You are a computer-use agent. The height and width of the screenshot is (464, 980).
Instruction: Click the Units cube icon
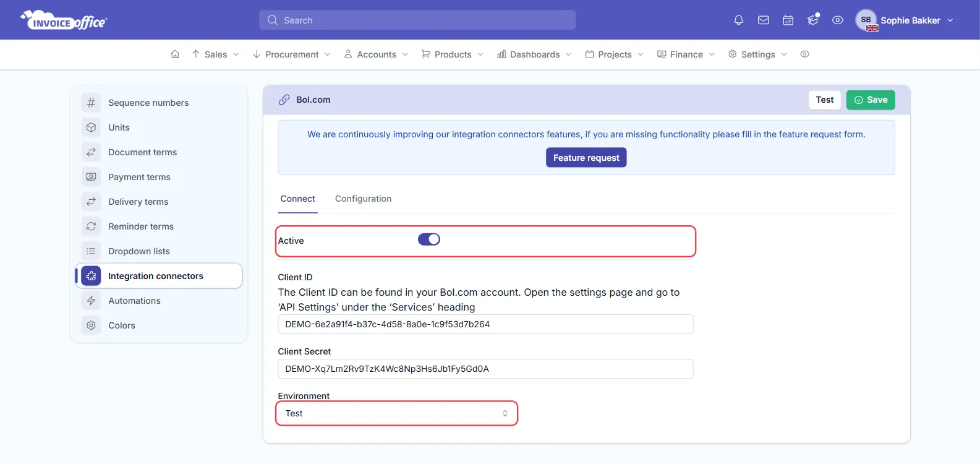tap(91, 127)
